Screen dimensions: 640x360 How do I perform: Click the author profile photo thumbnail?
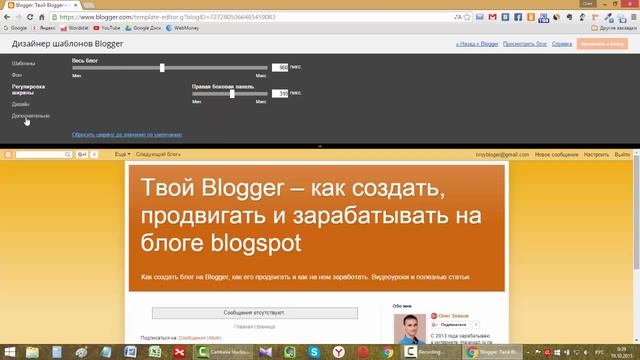click(410, 329)
